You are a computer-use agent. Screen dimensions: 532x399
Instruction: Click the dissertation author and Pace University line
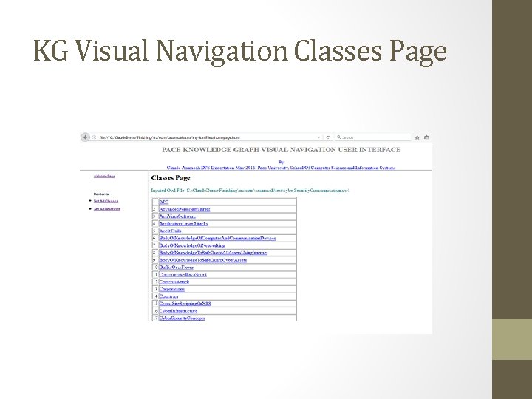(281, 168)
